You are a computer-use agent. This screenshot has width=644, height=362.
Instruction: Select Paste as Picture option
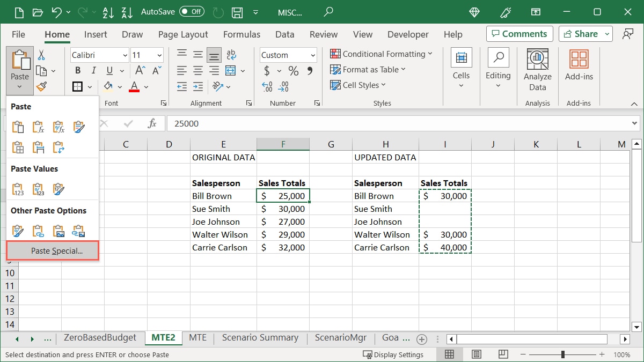coord(58,231)
